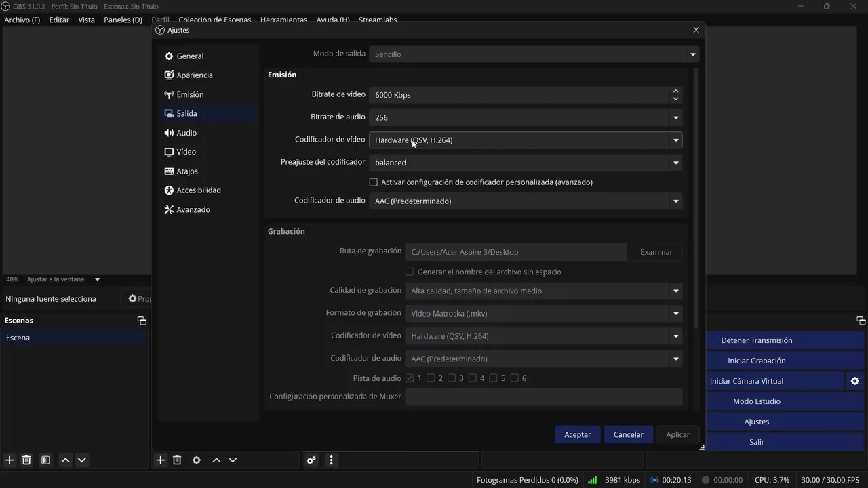Select Escena in scenes list

point(75,338)
